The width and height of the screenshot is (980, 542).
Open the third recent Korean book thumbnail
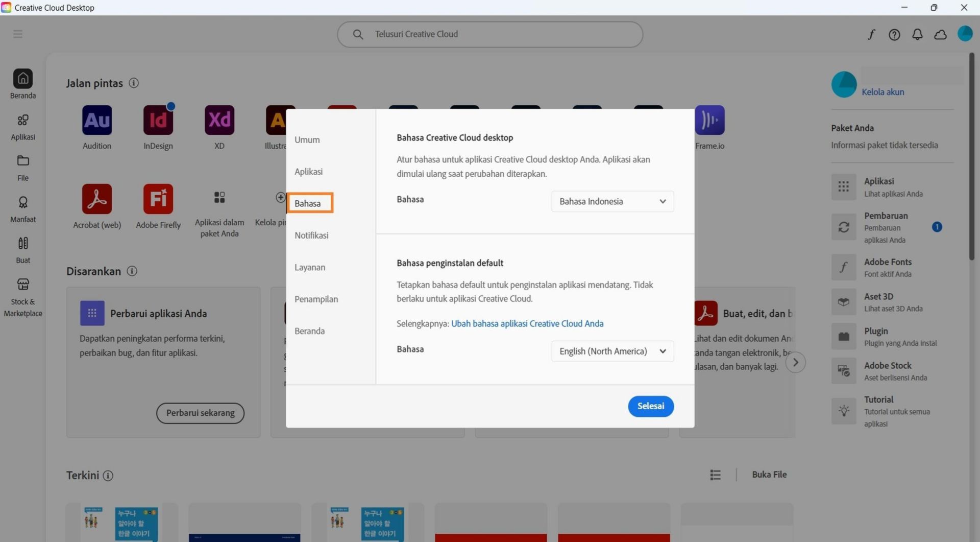tap(367, 522)
